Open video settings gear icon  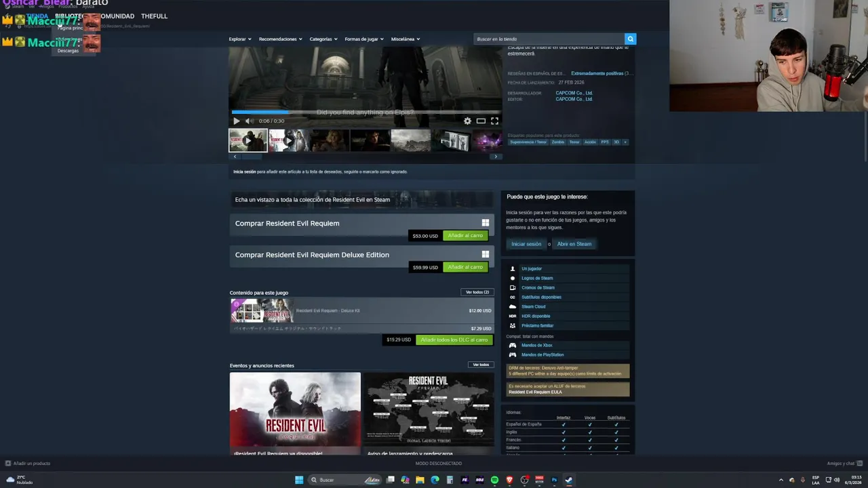(467, 121)
